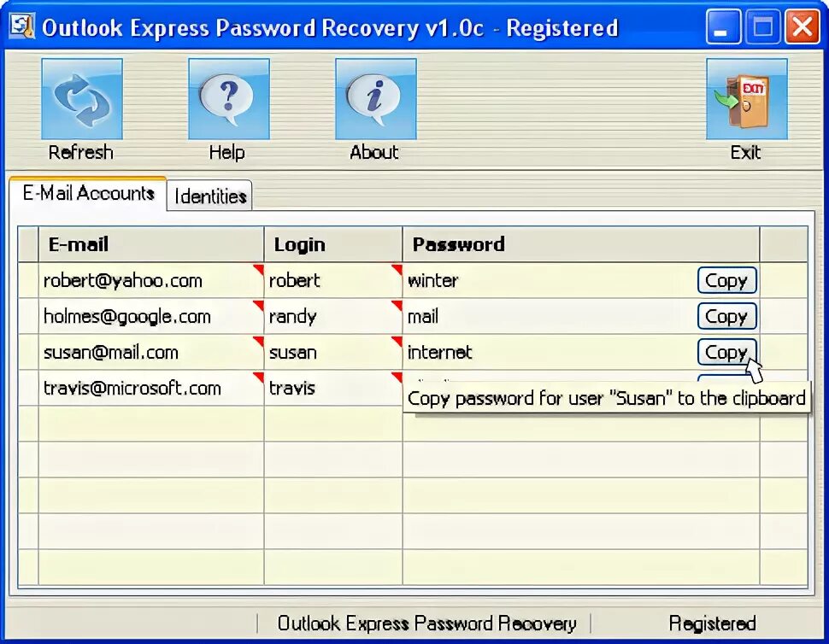Click the Login column header
The width and height of the screenshot is (829, 644).
pos(333,244)
